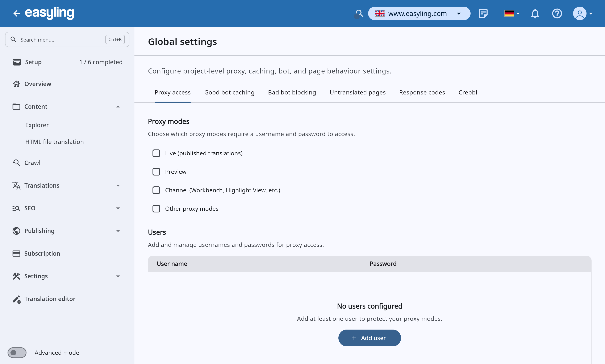605x364 pixels.
Task: Click the search icon in top bar
Action: (x=359, y=13)
